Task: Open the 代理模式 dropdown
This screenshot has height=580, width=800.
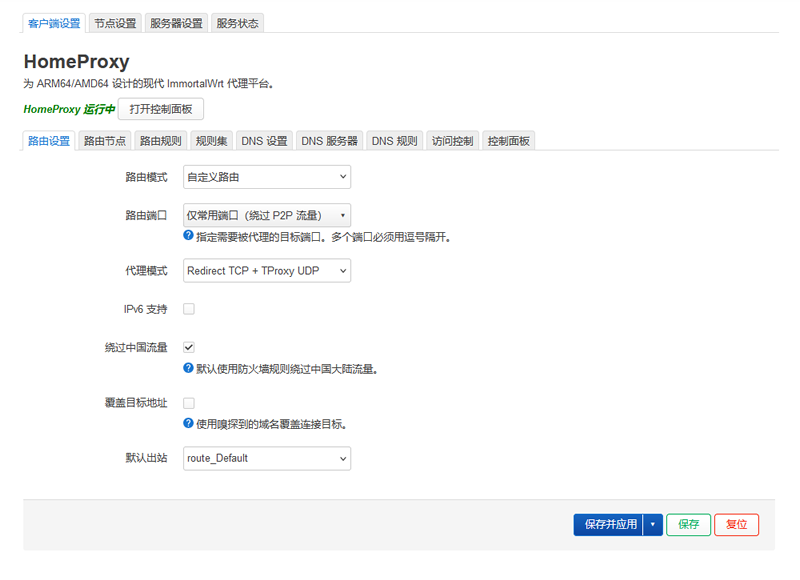Action: 266,270
